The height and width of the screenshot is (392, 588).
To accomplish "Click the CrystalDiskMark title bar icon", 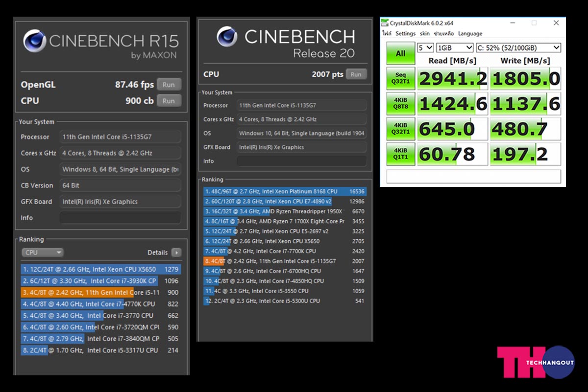I will tap(385, 23).
